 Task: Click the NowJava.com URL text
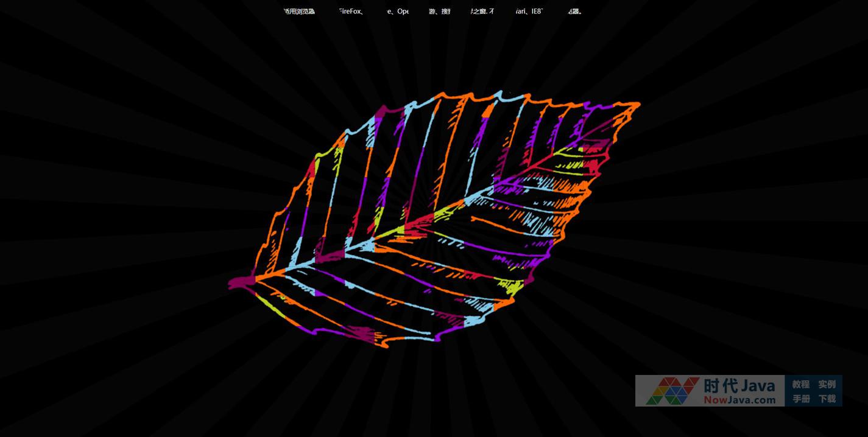[x=739, y=400]
